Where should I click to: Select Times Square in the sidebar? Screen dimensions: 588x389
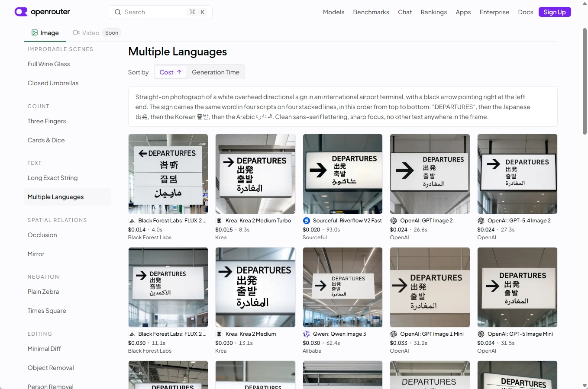click(68, 311)
